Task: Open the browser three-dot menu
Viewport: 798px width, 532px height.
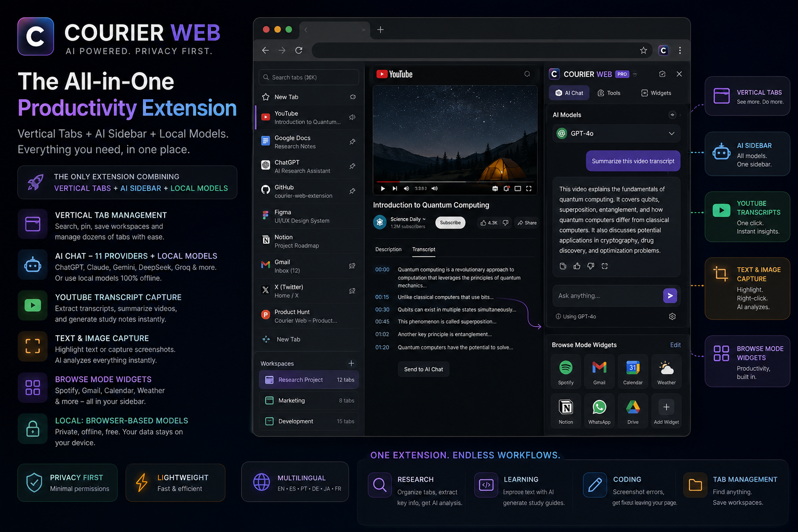Action: coord(680,50)
